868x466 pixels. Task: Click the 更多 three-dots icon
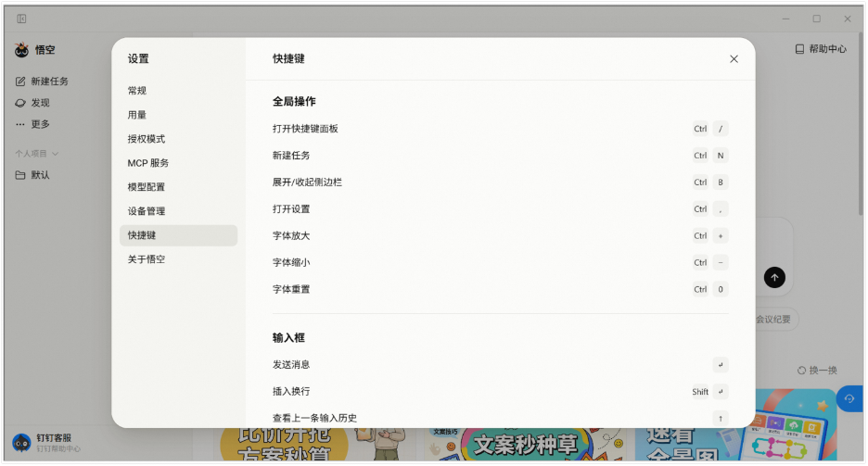click(x=20, y=124)
